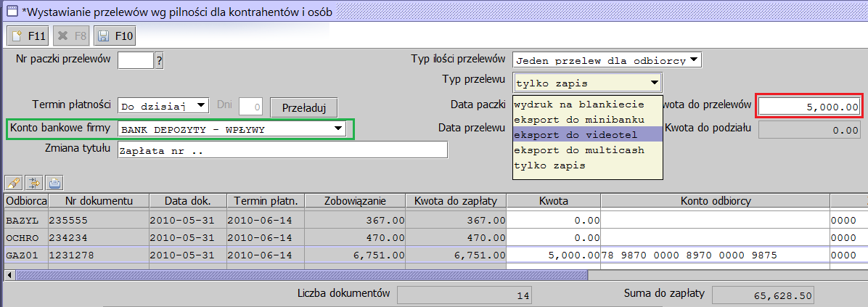Click document number 1231278
The image size is (868, 307).
(x=98, y=255)
